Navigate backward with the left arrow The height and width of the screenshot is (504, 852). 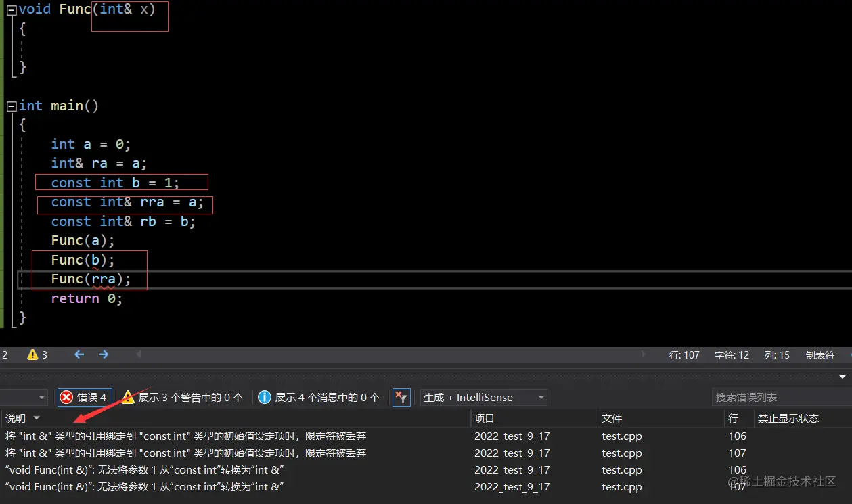click(x=79, y=354)
